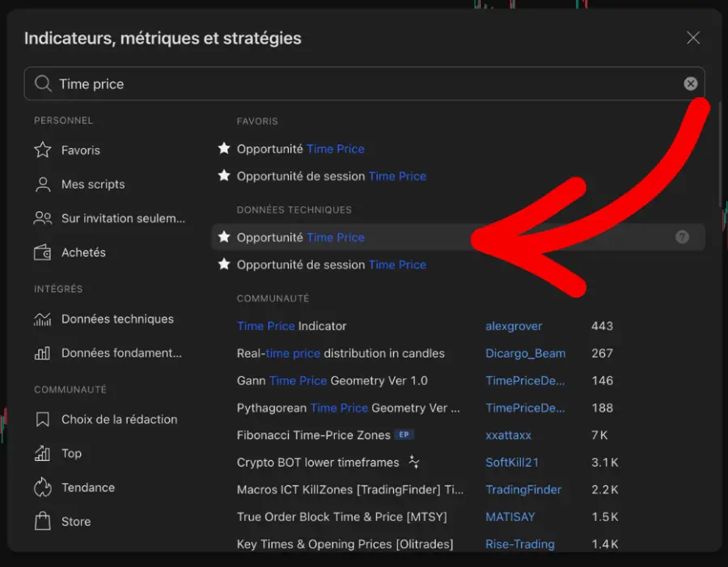Unfavorite Opportunité de session Time Price under Favoris

[x=224, y=176]
